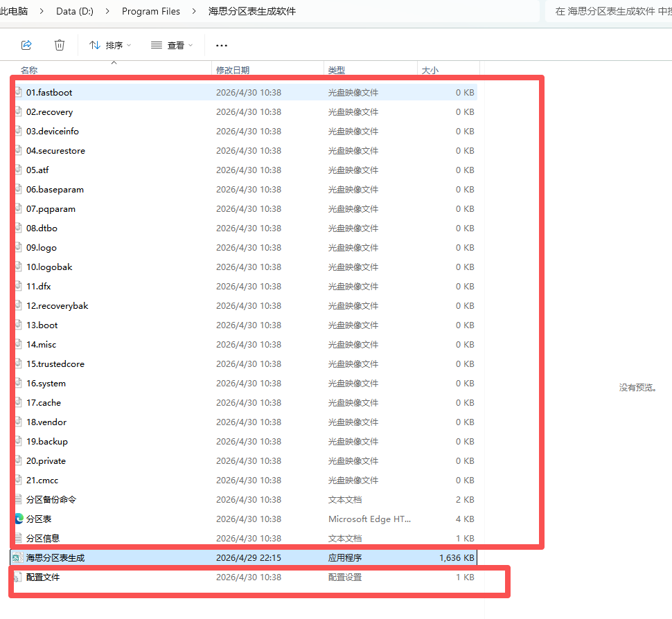Click the 大小 column header
Image resolution: width=672 pixels, height=619 pixels.
[x=430, y=70]
